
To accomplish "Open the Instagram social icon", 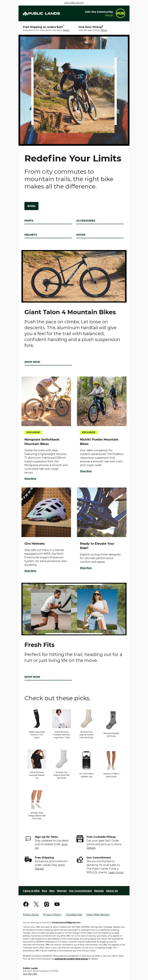I will pos(46,904).
